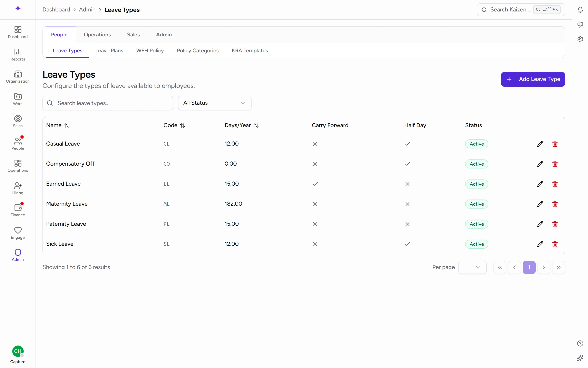Open Hiring in the sidebar
Image resolution: width=588 pixels, height=368 pixels.
18,188
